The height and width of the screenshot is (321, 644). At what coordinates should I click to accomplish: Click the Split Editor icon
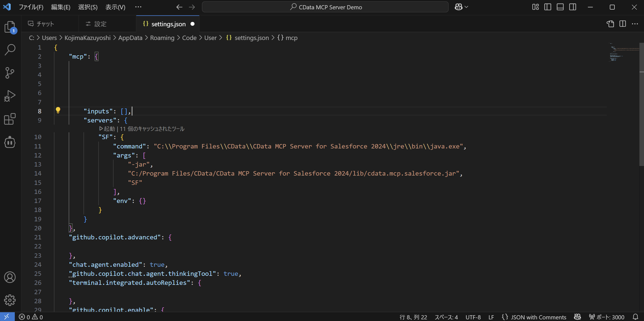[622, 24]
